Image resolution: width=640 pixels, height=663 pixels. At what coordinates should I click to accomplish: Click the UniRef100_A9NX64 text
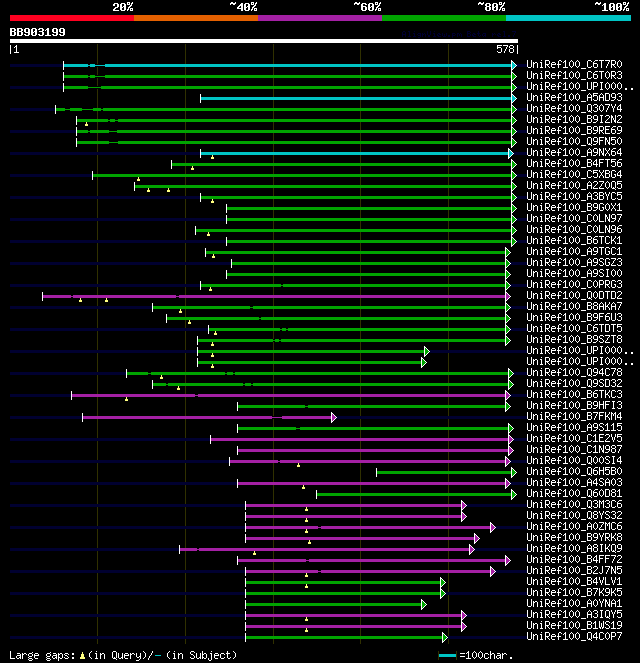(574, 152)
